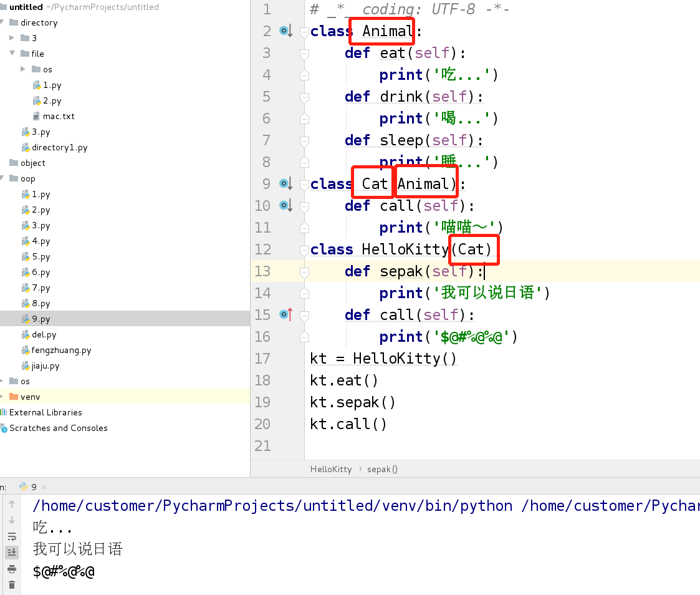Viewport: 700px width, 595px height.
Task: Click the overriding-method gutter icon on line 15
Action: coord(285,314)
